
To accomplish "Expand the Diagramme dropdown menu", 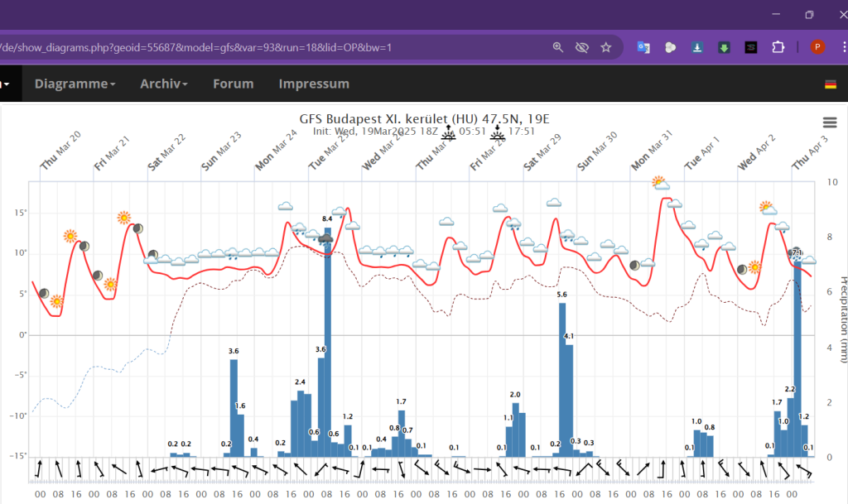I will click(75, 84).
